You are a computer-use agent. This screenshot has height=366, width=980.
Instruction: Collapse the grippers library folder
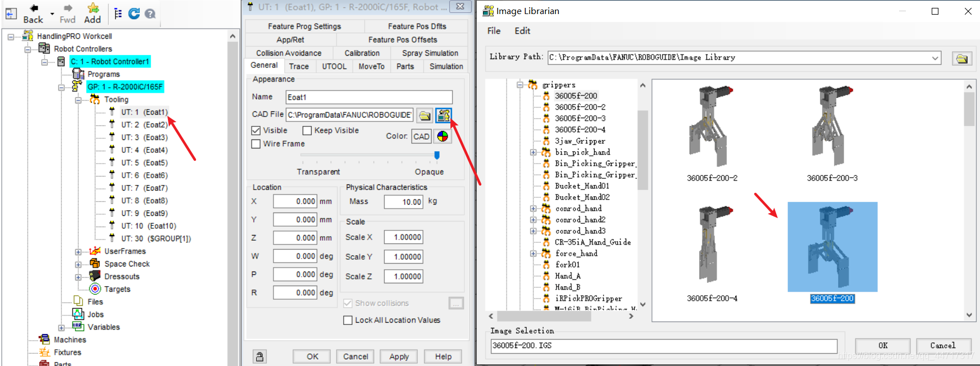click(x=520, y=85)
